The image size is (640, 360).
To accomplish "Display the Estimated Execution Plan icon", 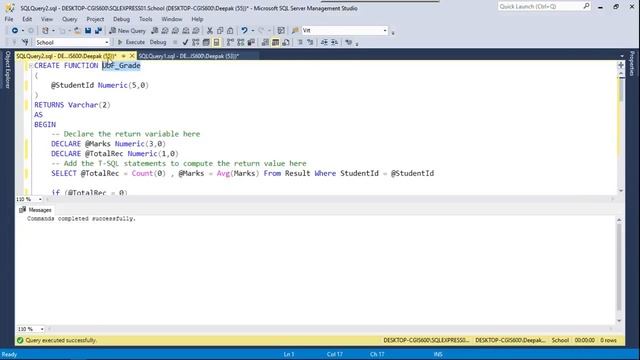I will (x=196, y=42).
